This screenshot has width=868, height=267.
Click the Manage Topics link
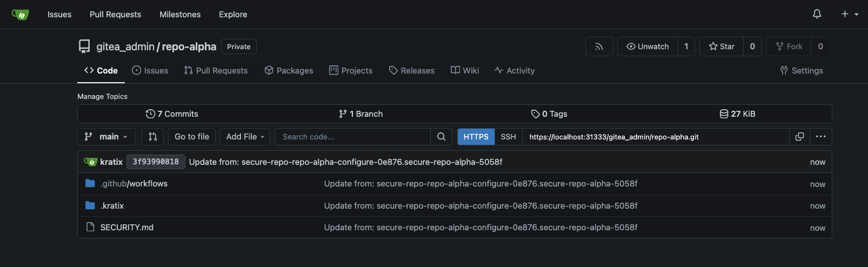click(x=102, y=96)
